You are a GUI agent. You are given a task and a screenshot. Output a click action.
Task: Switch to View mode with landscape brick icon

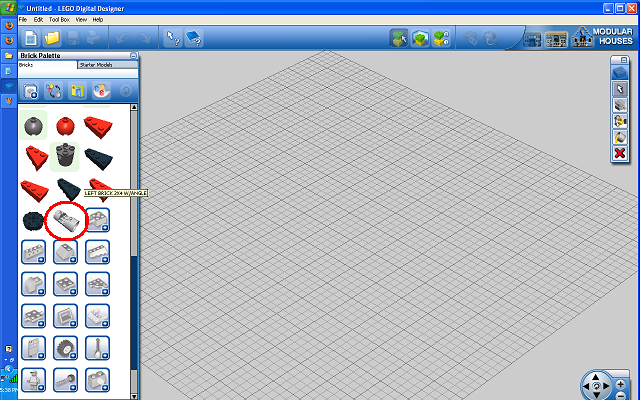420,38
